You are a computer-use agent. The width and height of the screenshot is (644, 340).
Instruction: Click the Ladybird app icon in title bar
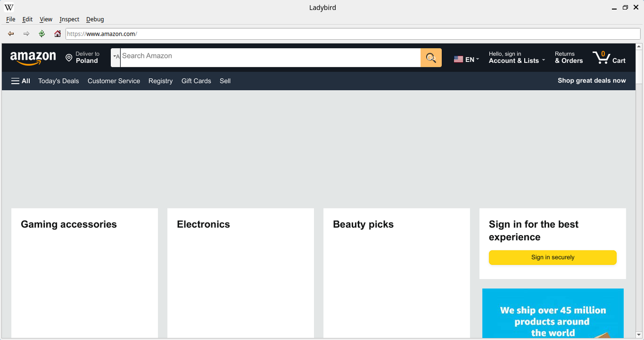(9, 8)
